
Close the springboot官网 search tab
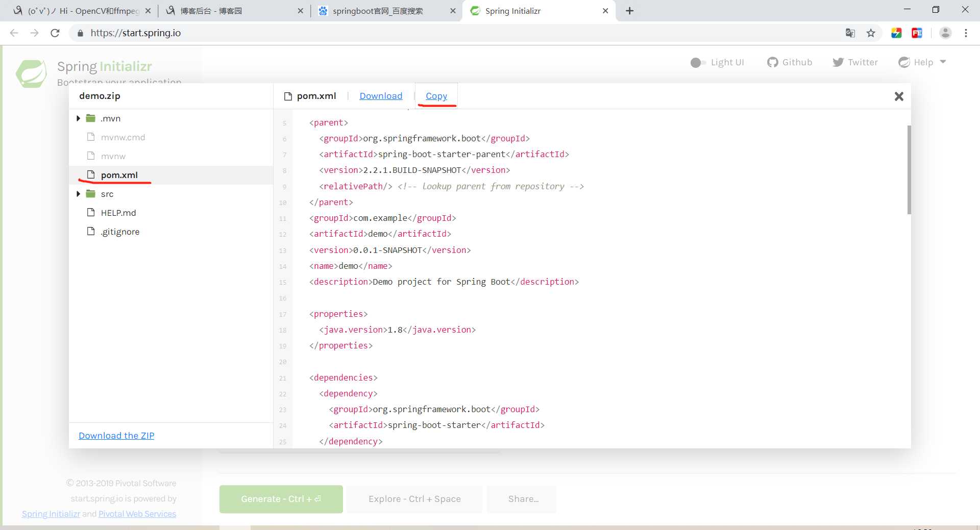point(453,11)
